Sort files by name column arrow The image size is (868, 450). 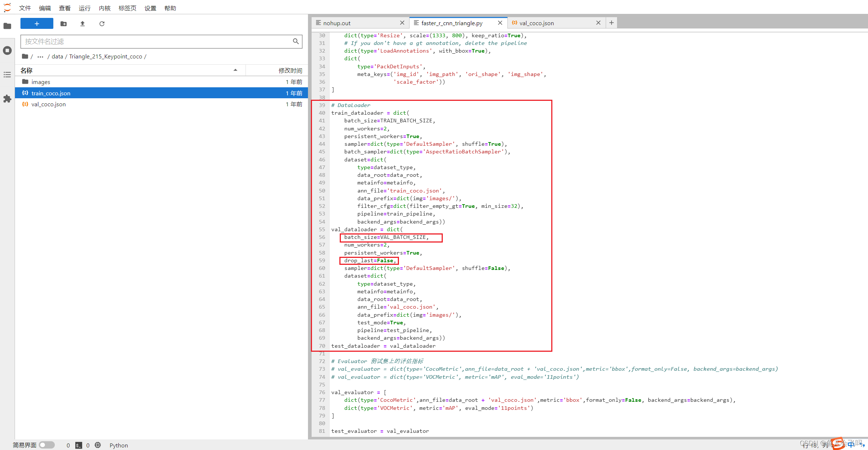[x=235, y=70]
